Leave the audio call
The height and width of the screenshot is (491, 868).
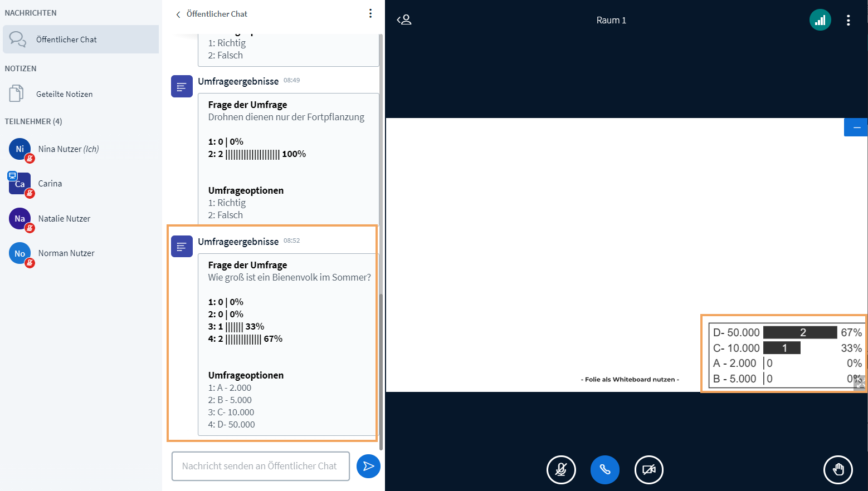(x=604, y=470)
